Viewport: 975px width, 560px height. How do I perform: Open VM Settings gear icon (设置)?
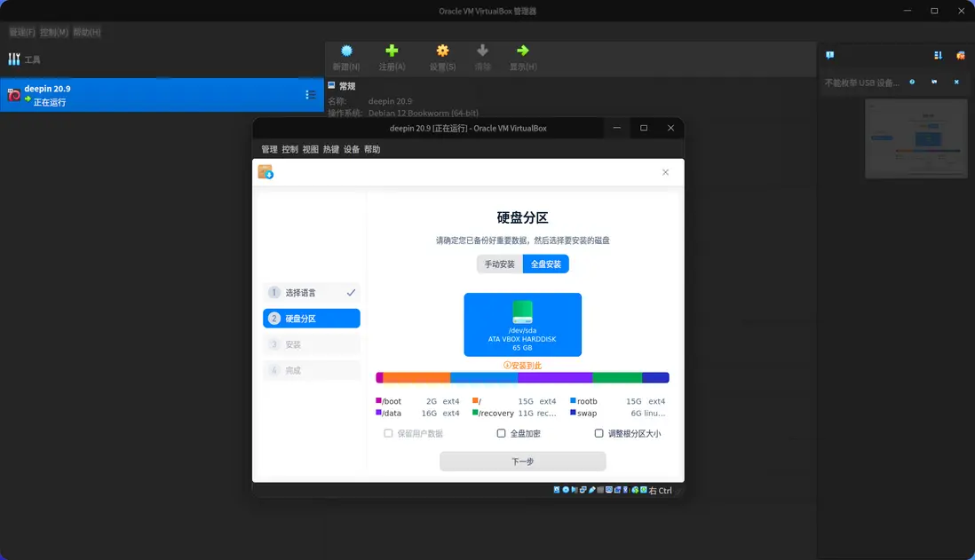(442, 51)
